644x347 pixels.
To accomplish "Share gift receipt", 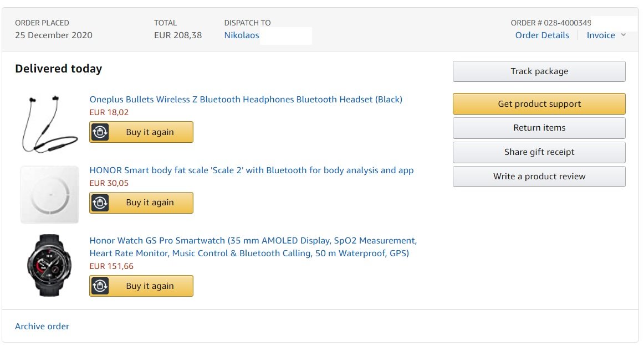I will (539, 152).
